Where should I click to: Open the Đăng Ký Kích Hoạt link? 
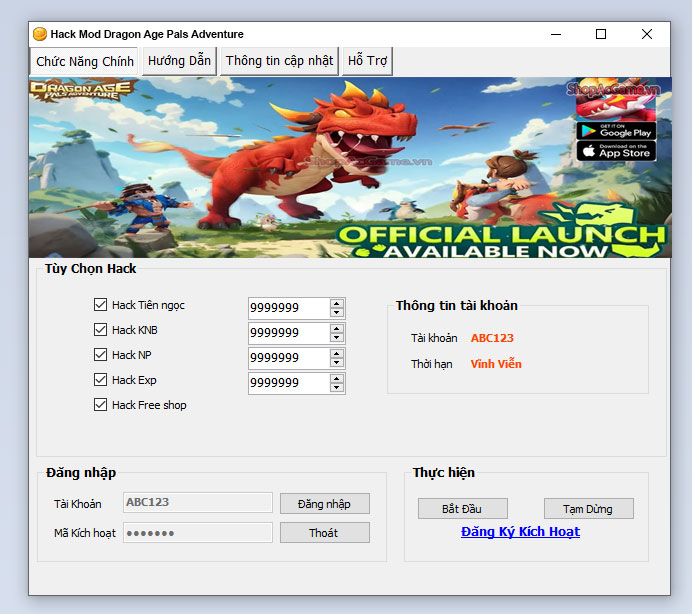pos(520,532)
